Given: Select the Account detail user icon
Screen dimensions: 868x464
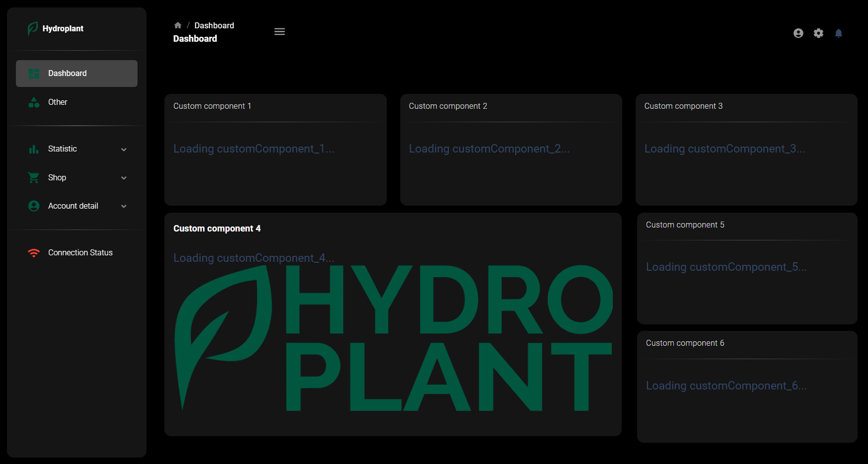Looking at the screenshot, I should coord(34,206).
